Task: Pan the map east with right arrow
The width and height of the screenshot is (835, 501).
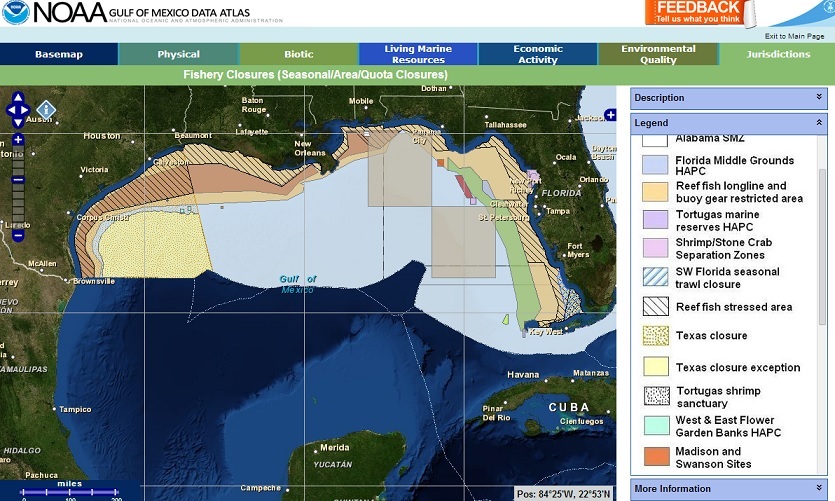Action: coord(29,111)
